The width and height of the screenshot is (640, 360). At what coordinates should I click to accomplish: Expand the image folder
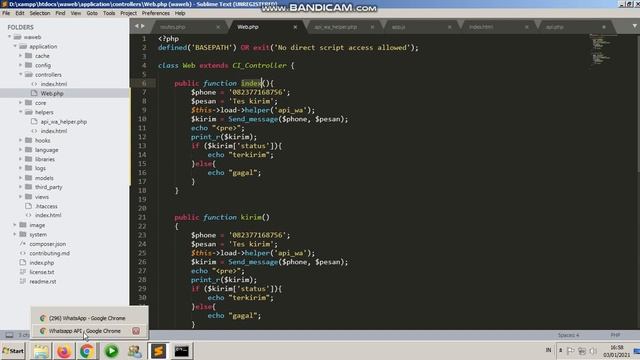click(x=15, y=225)
